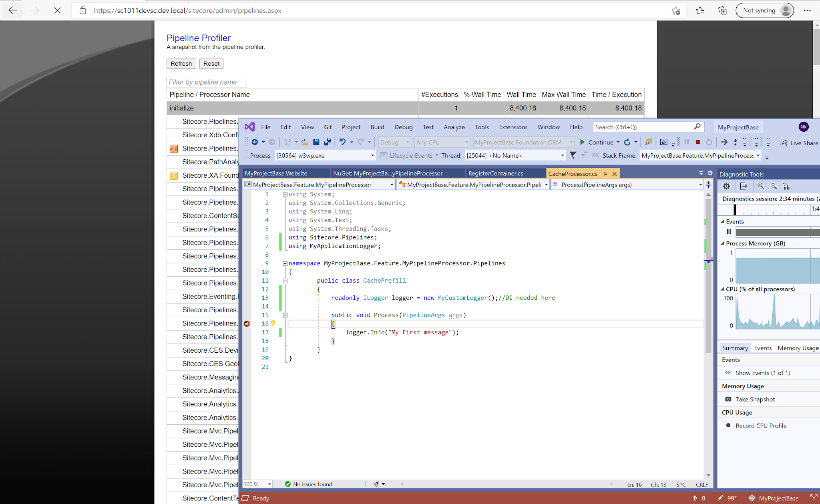Open the Debug menu

click(403, 127)
